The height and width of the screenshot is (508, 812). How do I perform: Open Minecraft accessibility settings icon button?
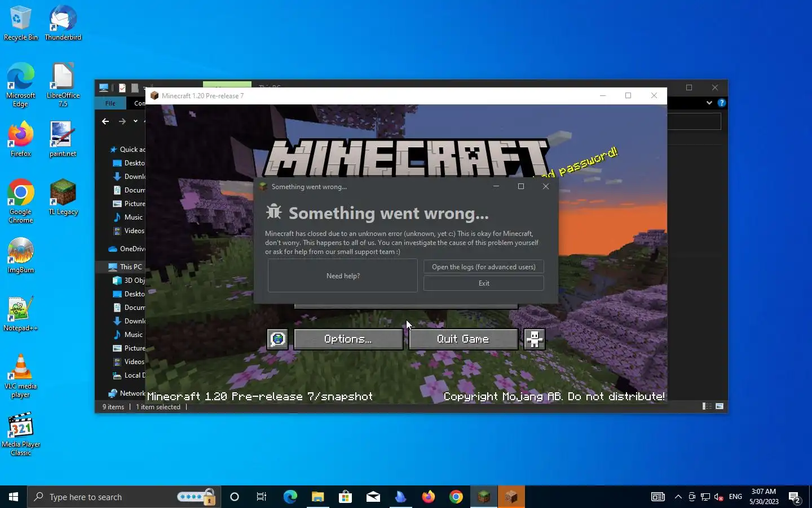[534, 339]
